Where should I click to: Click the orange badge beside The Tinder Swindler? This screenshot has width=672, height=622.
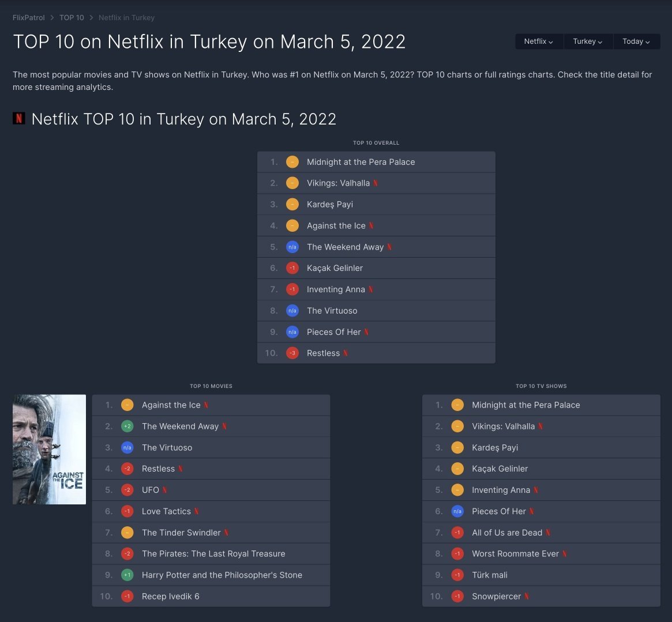click(x=127, y=533)
